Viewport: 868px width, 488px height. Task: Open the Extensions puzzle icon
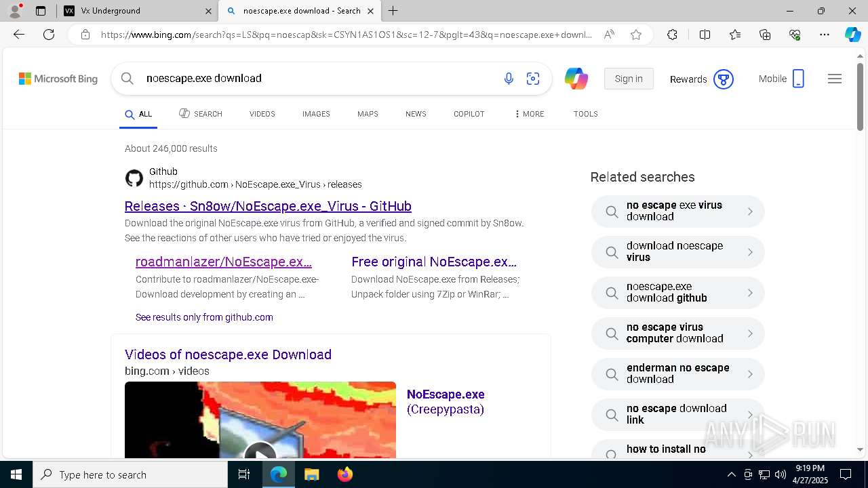pyautogui.click(x=672, y=35)
